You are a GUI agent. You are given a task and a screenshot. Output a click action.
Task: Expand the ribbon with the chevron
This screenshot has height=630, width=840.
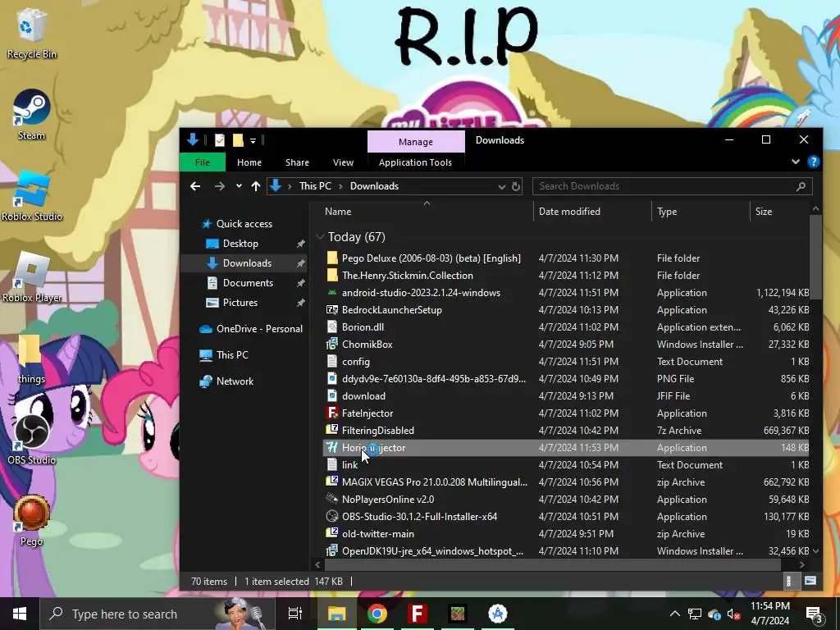click(x=796, y=162)
